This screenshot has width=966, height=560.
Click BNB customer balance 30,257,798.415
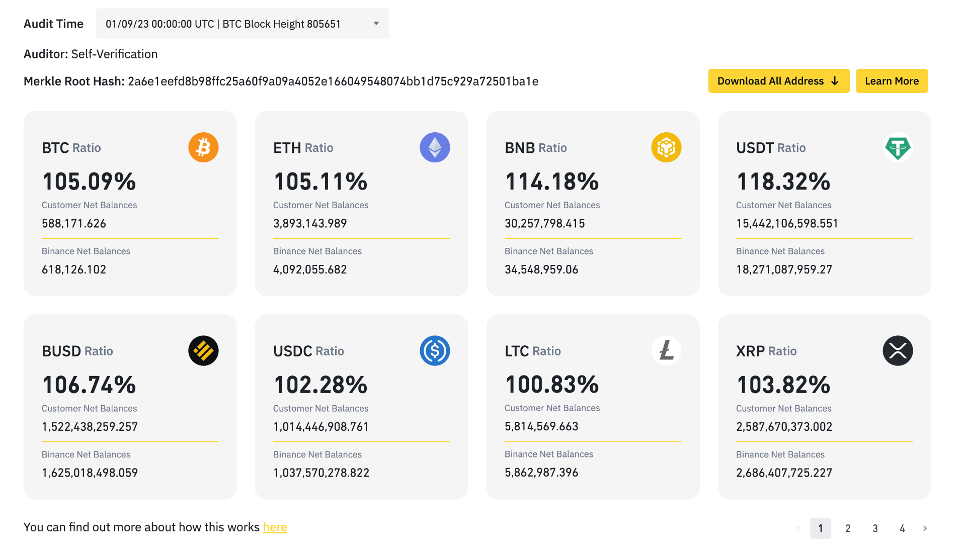point(545,223)
